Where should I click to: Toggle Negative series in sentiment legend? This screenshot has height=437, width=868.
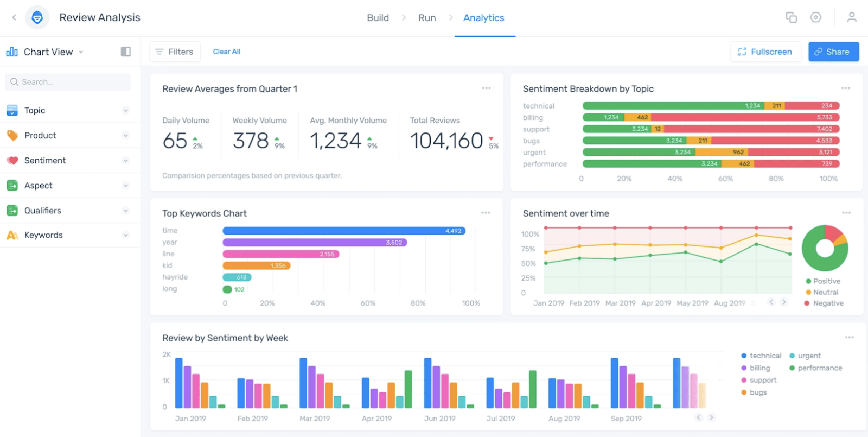[824, 303]
